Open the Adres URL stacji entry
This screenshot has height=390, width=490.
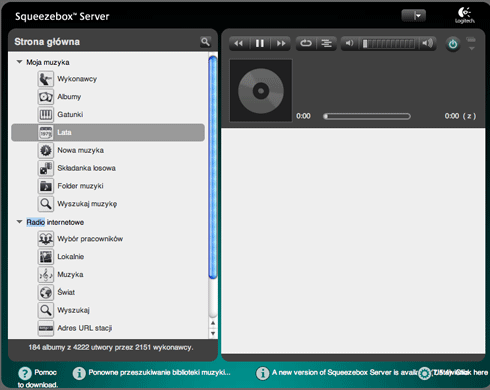[x=85, y=328]
